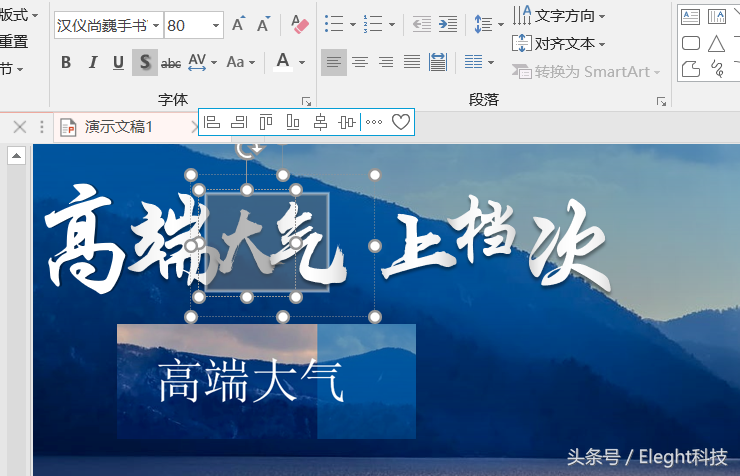Click the semi-transparent rectangle over 大气
Image resolution: width=740 pixels, height=476 pixels.
click(267, 242)
